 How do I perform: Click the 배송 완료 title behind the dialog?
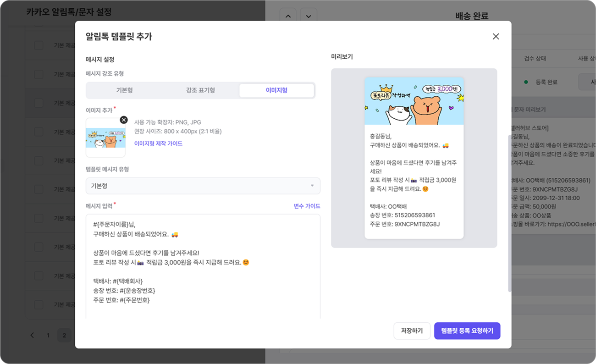(x=472, y=16)
